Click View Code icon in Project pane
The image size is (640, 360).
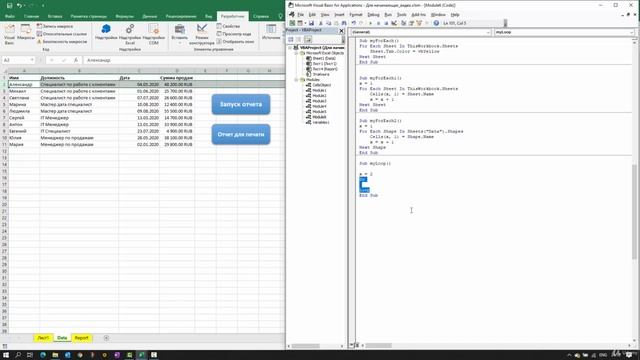pyautogui.click(x=291, y=40)
